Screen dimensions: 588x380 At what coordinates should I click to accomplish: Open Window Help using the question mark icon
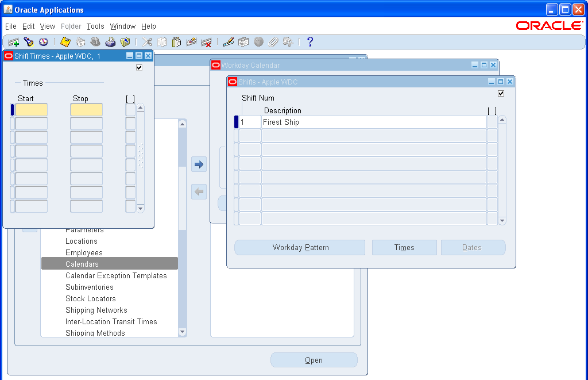pyautogui.click(x=309, y=41)
